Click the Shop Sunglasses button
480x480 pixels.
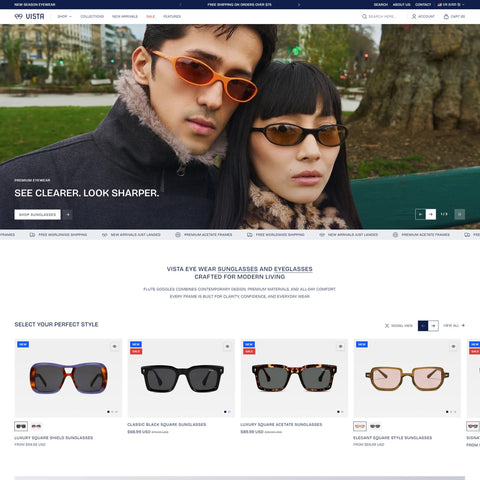pyautogui.click(x=37, y=215)
